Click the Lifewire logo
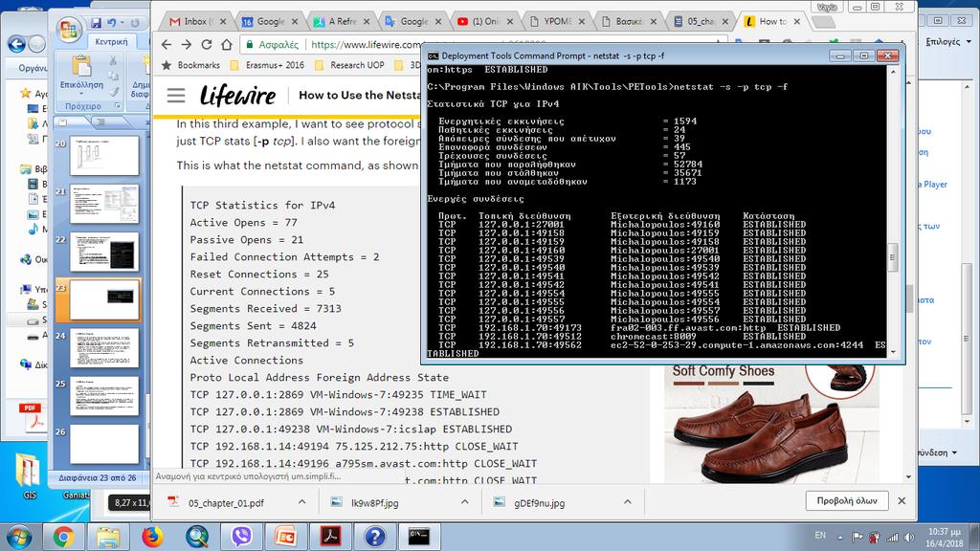Image resolution: width=980 pixels, height=551 pixels. click(237, 96)
